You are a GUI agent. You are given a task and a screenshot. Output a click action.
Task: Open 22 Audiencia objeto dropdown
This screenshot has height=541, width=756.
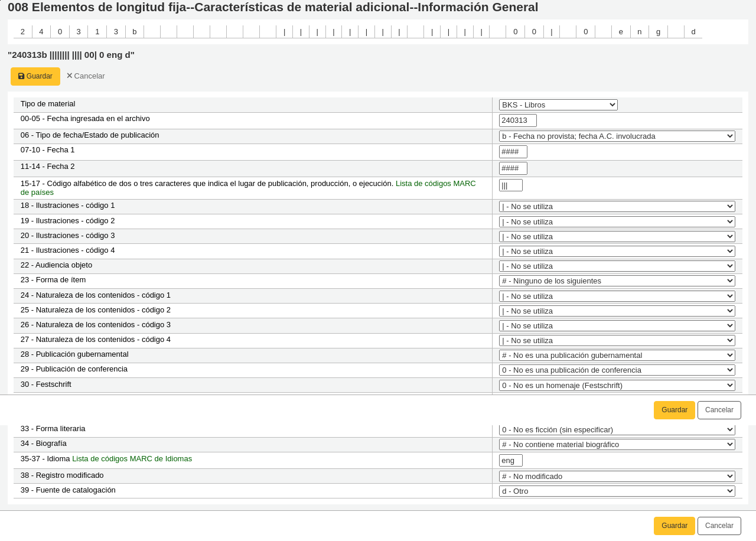617,266
